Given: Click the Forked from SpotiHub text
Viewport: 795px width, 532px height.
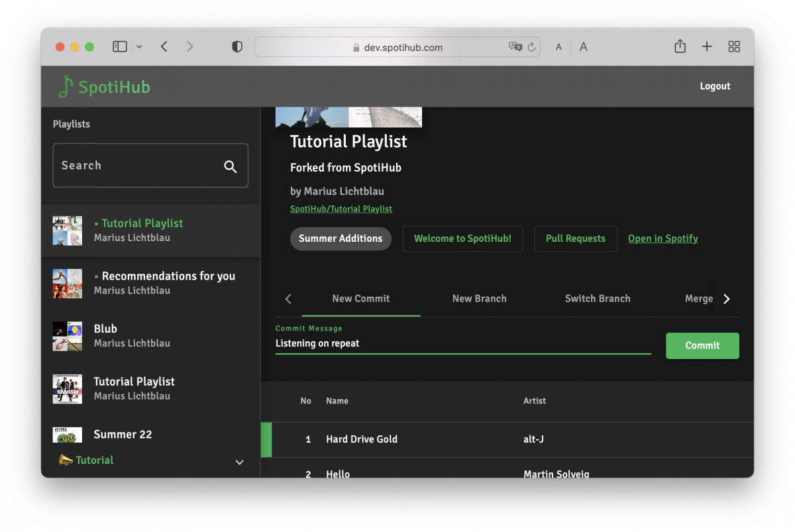Looking at the screenshot, I should click(346, 168).
